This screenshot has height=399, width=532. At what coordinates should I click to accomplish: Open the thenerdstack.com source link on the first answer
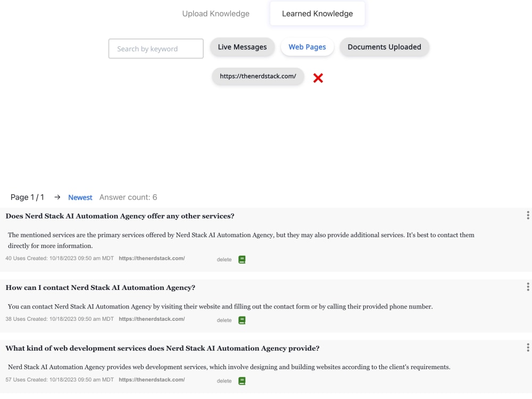152,258
